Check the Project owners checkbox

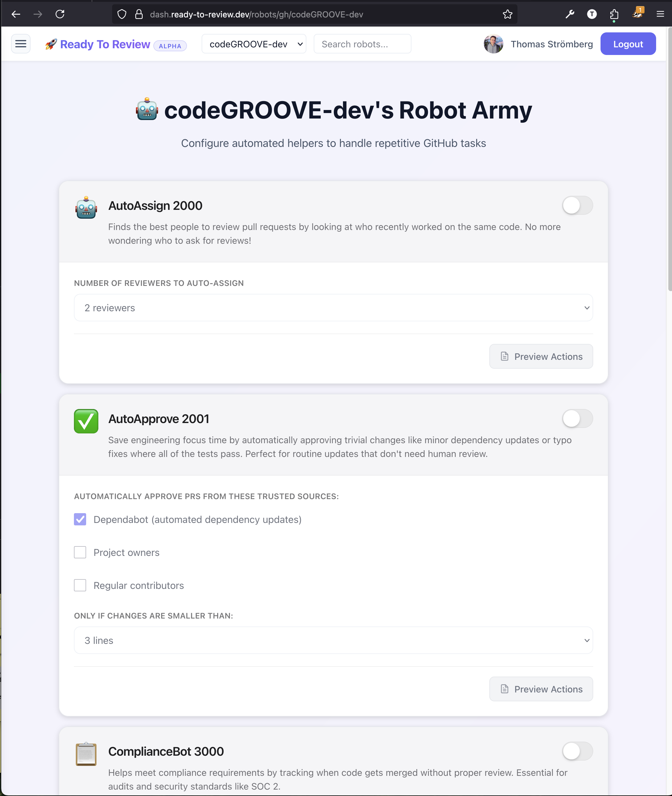pos(80,552)
